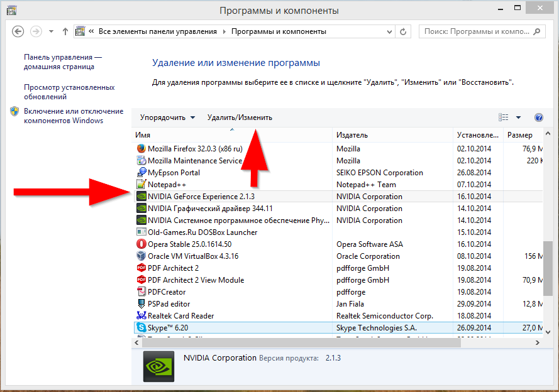
Task: Select Oracle VM VirtualBox 4.3.16 entry
Action: [193, 256]
